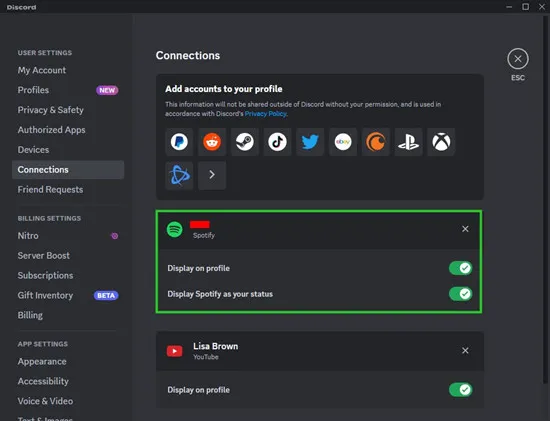550x421 pixels.
Task: Connect a PlayStation Network account
Action: click(409, 142)
